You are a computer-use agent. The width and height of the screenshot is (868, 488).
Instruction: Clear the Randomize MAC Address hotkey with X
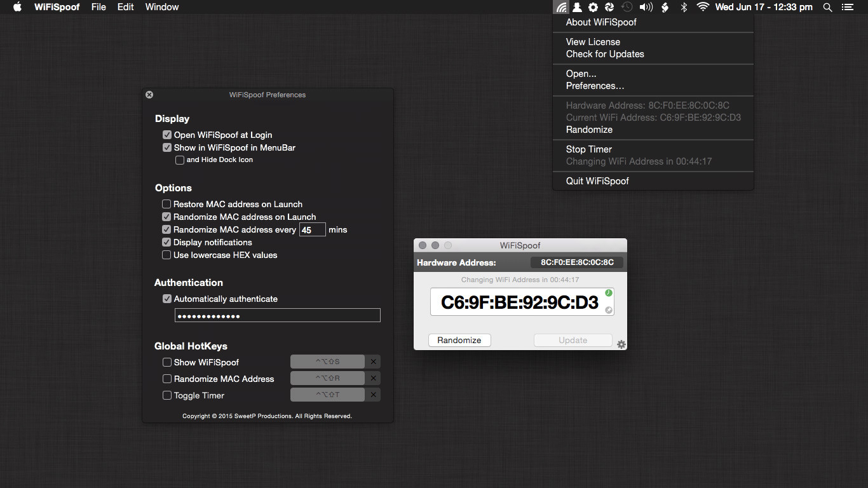[374, 379]
